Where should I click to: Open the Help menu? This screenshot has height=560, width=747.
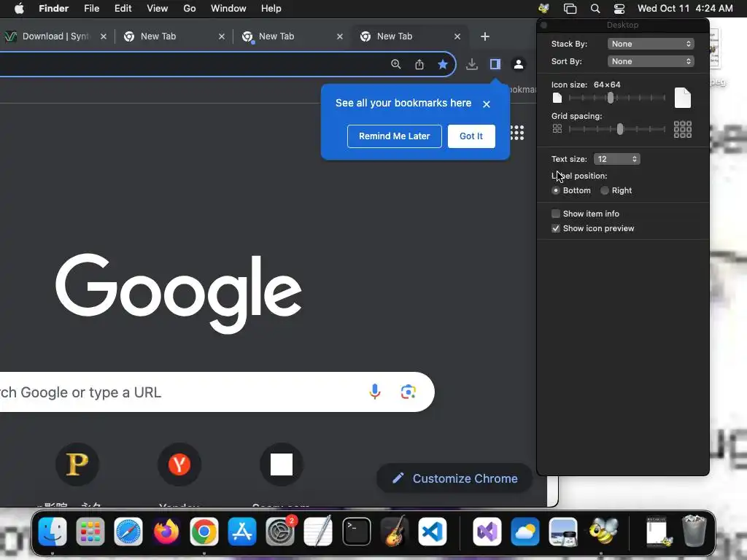[x=271, y=9]
